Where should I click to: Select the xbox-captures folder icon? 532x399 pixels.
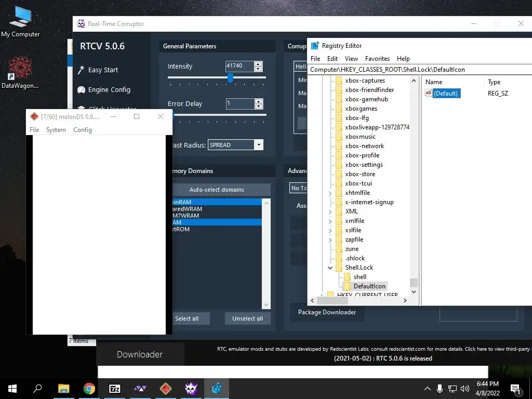point(339,81)
